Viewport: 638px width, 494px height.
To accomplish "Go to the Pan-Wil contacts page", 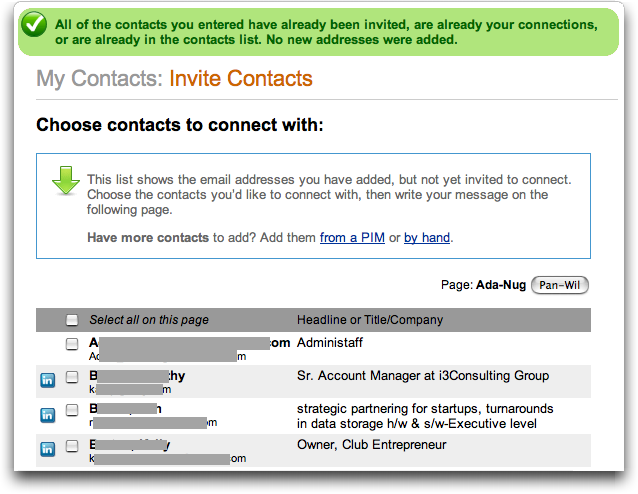I will pyautogui.click(x=559, y=285).
